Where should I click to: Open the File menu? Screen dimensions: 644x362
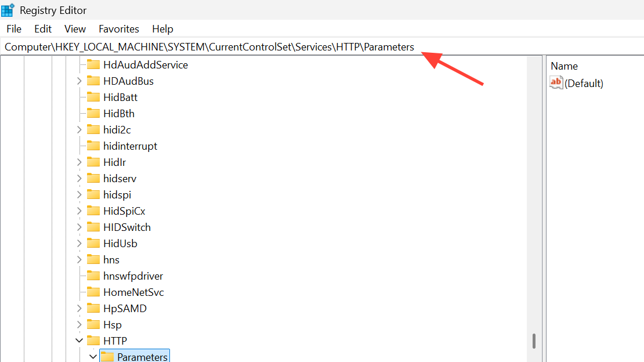click(14, 28)
